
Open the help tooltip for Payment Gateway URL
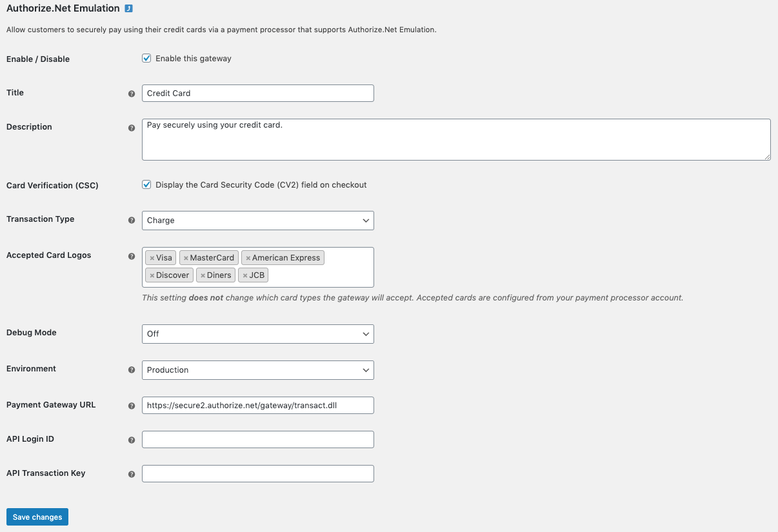click(x=132, y=406)
